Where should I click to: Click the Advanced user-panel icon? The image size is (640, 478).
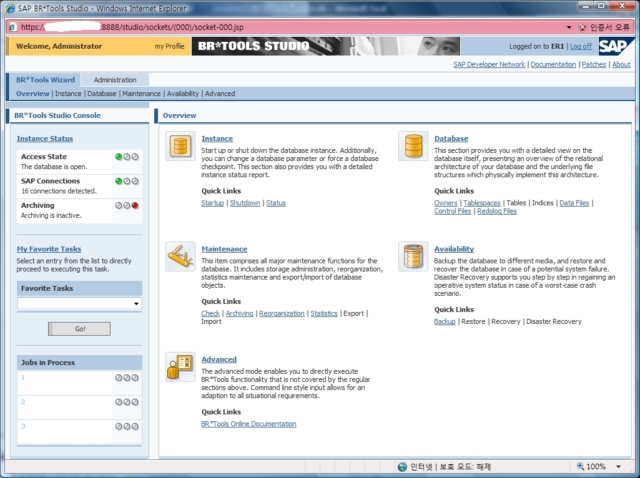coord(180,367)
